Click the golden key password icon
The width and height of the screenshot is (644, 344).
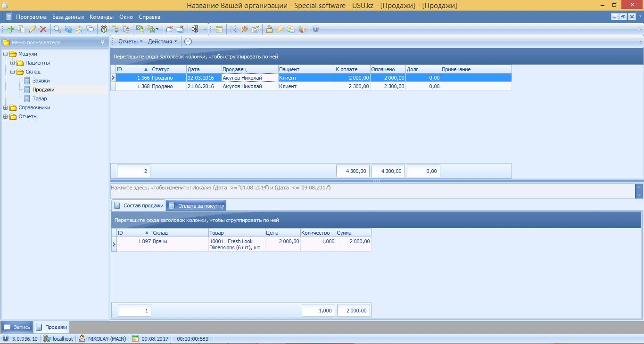click(280, 29)
